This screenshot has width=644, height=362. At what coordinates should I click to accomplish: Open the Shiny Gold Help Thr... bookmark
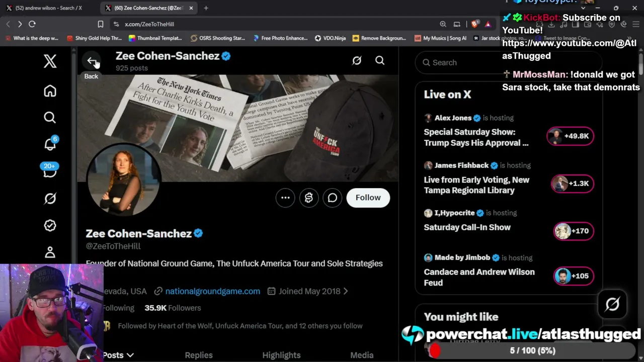pos(94,38)
